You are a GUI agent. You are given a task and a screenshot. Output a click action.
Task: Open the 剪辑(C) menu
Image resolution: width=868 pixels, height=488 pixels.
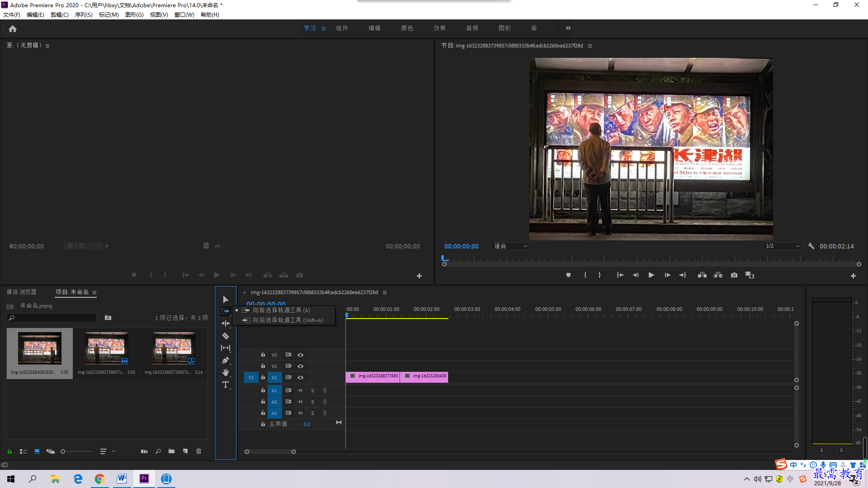[x=60, y=15]
